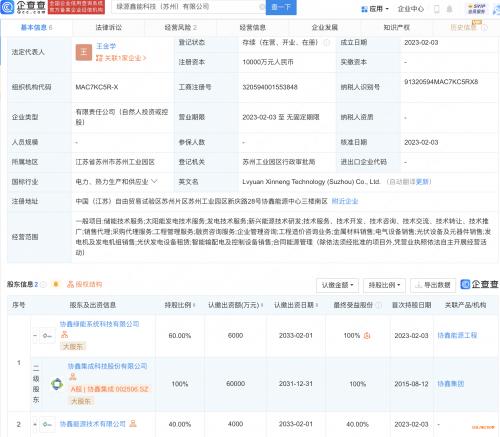Clear the search box with the X icon
This screenshot has height=437, width=500.
point(262,7)
